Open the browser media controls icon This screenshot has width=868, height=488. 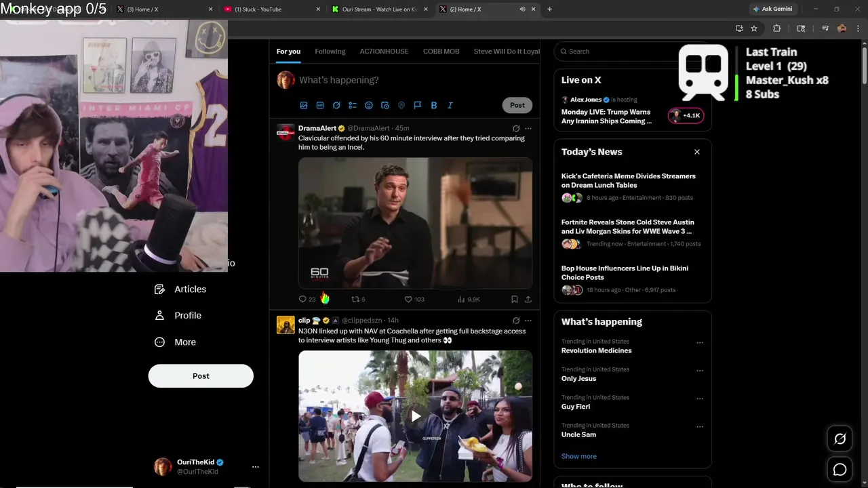825,28
